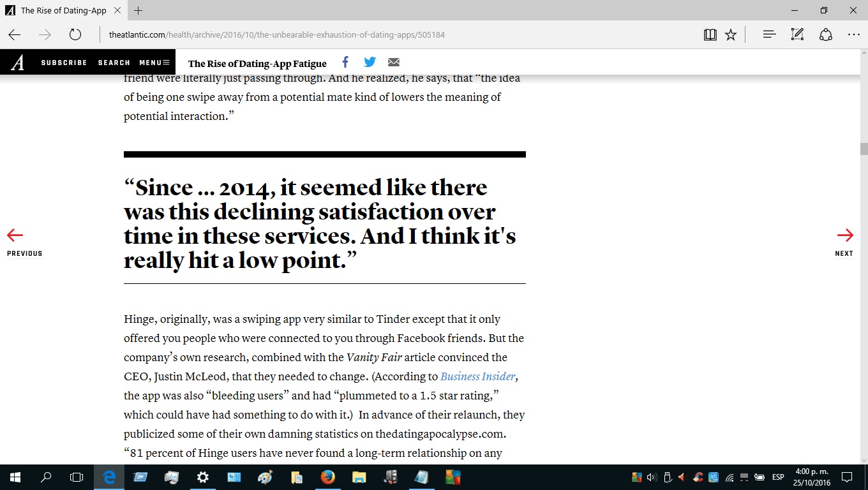Click the browser Forward arrow

coord(45,34)
